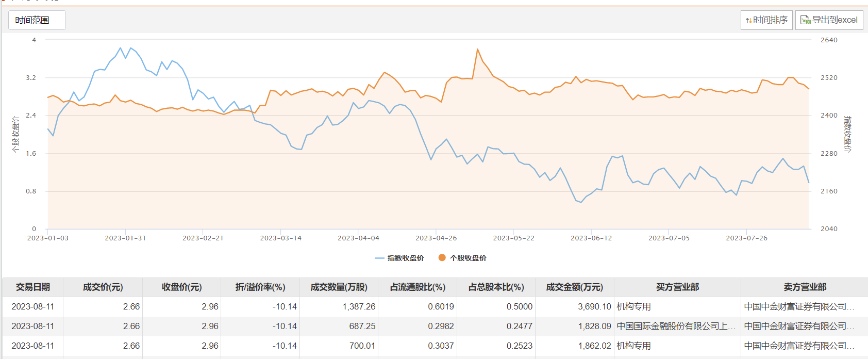
Task: Toggle the 指数收盘价 series legend label
Action: (406, 258)
